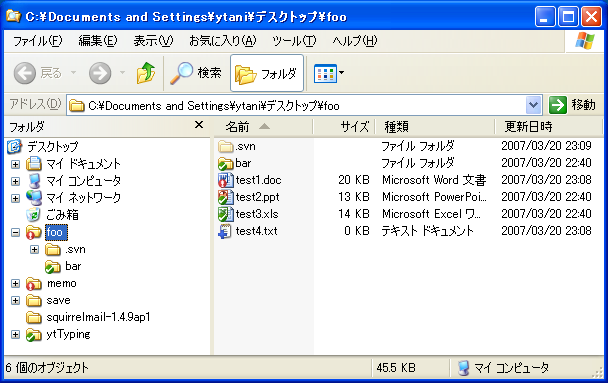Expand the .svn subfolder in the tree
608x383 pixels.
point(34,250)
